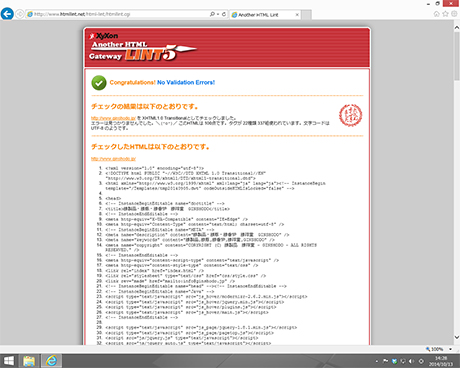This screenshot has height=368, width=460.
Task: Open the address bar autocomplete dropdown arrow
Action: [218, 14]
